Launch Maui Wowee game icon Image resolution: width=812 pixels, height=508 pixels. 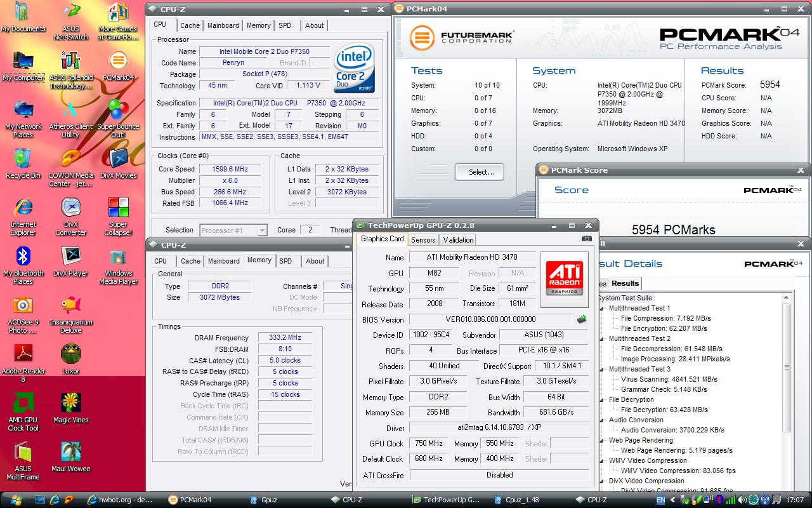pyautogui.click(x=70, y=457)
